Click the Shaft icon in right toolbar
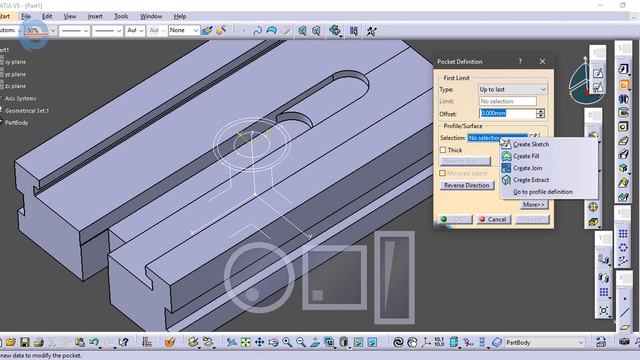The height and width of the screenshot is (360, 640). pos(623,99)
